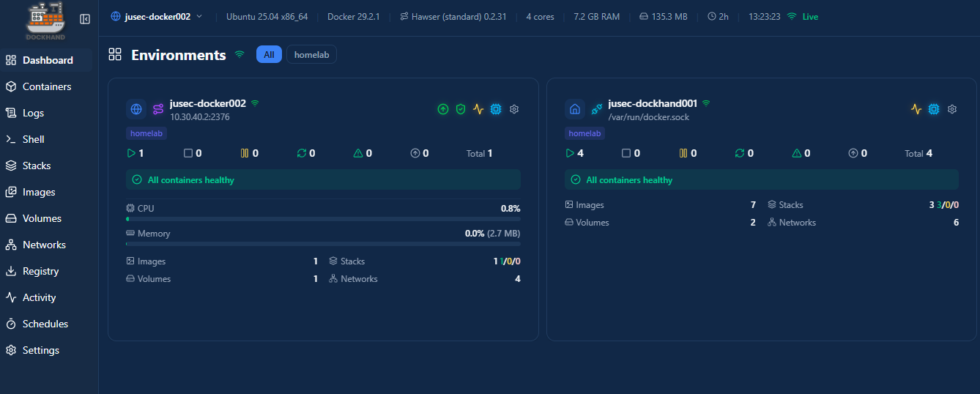
Task: Toggle the All environments filter
Action: [x=269, y=55]
